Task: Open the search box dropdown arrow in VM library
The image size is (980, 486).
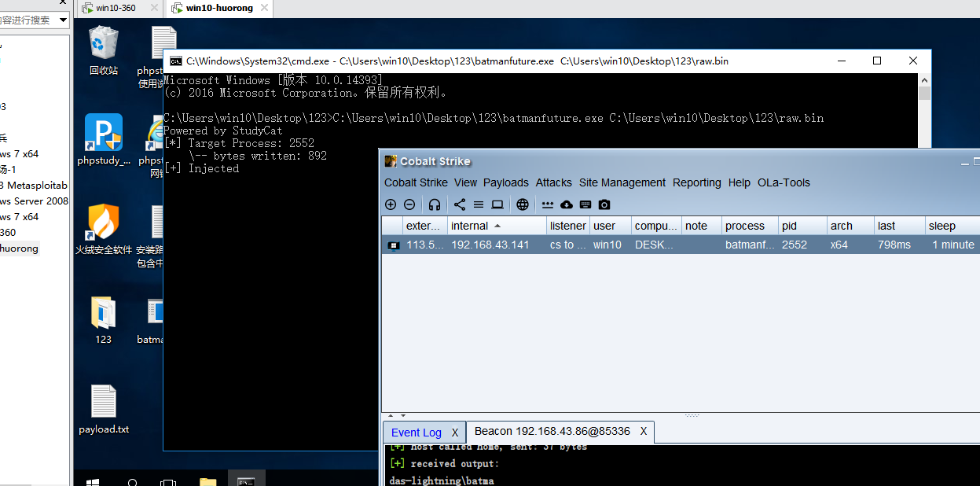Action: click(x=63, y=20)
